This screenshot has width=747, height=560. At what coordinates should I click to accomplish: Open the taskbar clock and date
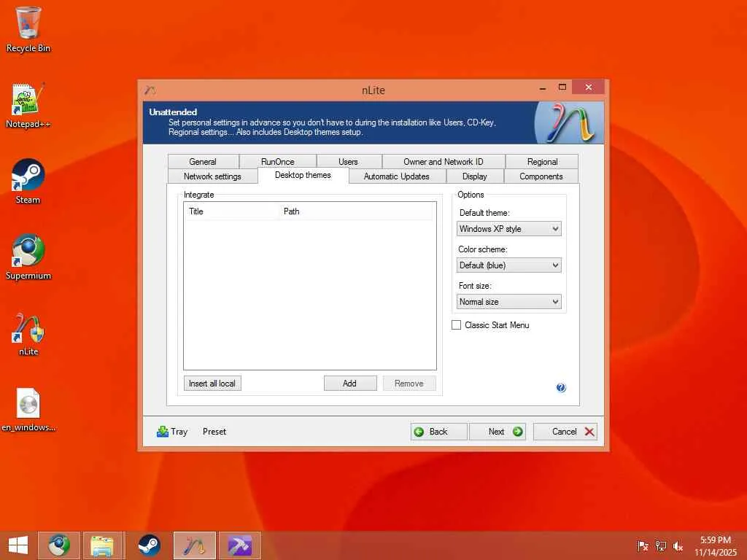pyautogui.click(x=716, y=545)
